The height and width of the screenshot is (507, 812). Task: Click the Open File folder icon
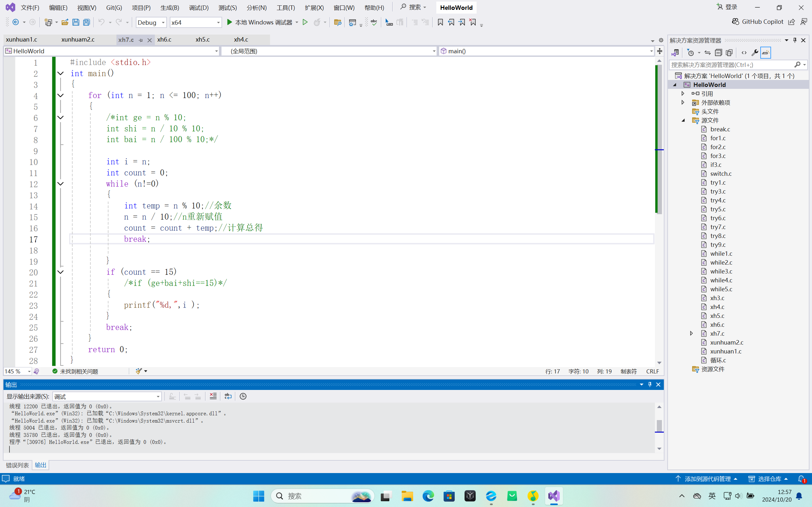[65, 23]
